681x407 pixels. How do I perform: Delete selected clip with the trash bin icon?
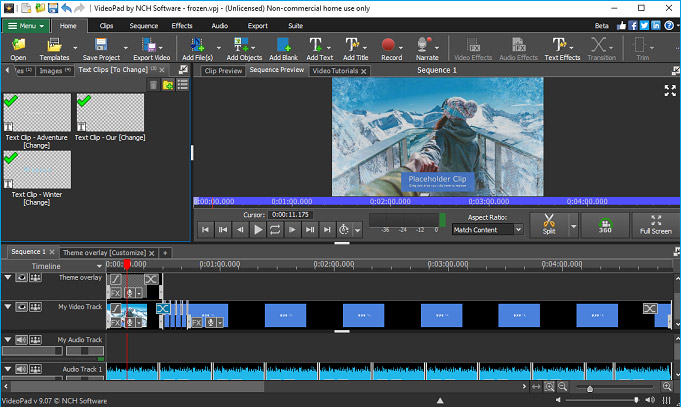(x=153, y=85)
